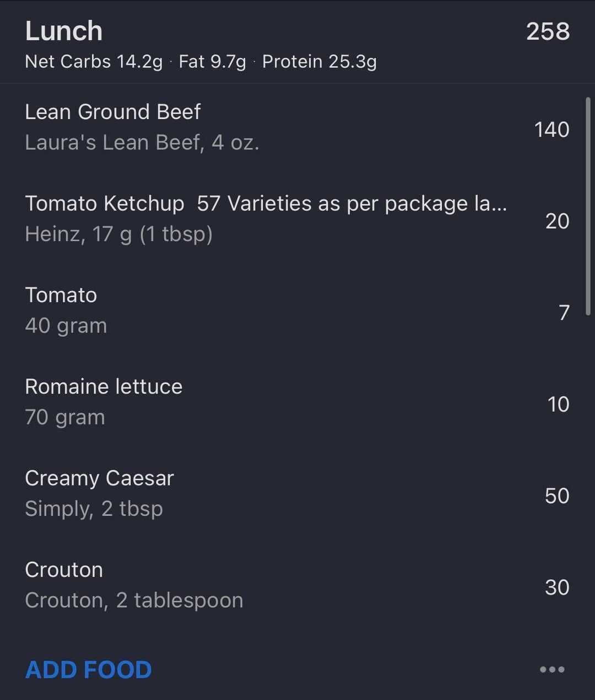This screenshot has height=700, width=595.
Task: Click the 50 calorie value for Caesar
Action: (x=557, y=496)
